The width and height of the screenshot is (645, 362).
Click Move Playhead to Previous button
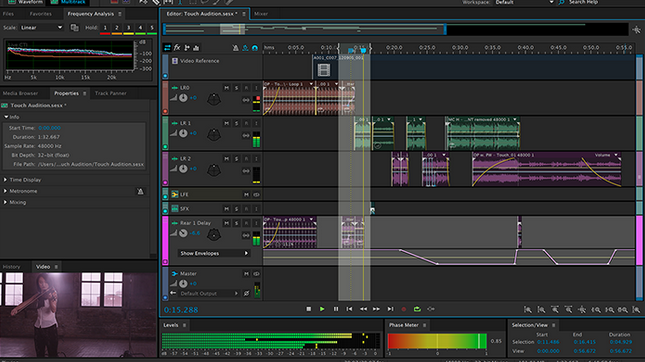point(349,309)
